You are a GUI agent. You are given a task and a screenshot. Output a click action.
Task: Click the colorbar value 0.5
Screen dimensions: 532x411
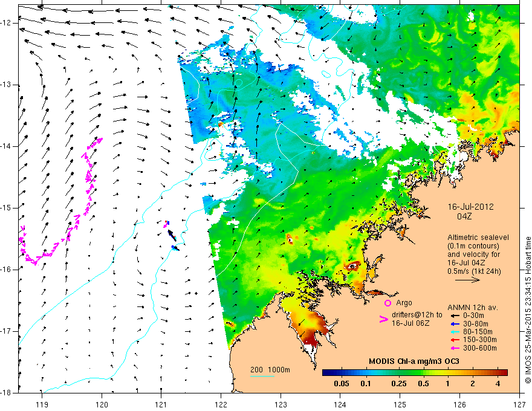click(x=423, y=384)
